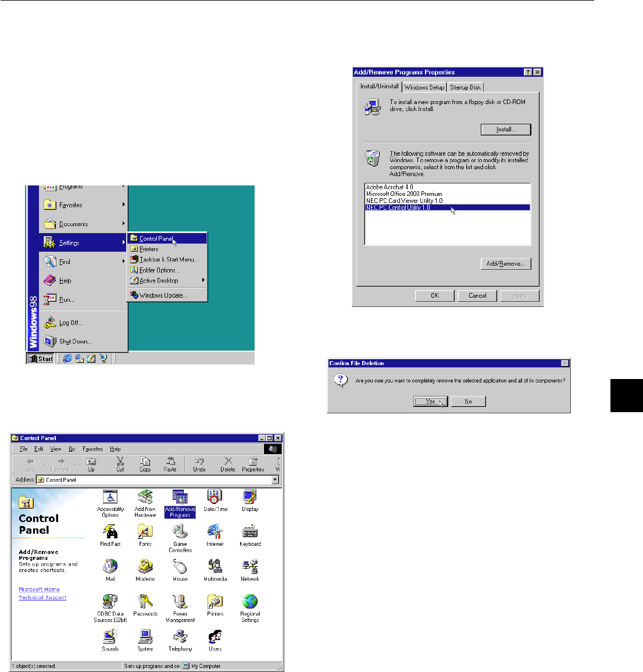Screen dimensions: 643x672
Task: Select Control Panel in Settings submenu
Action: point(167,239)
